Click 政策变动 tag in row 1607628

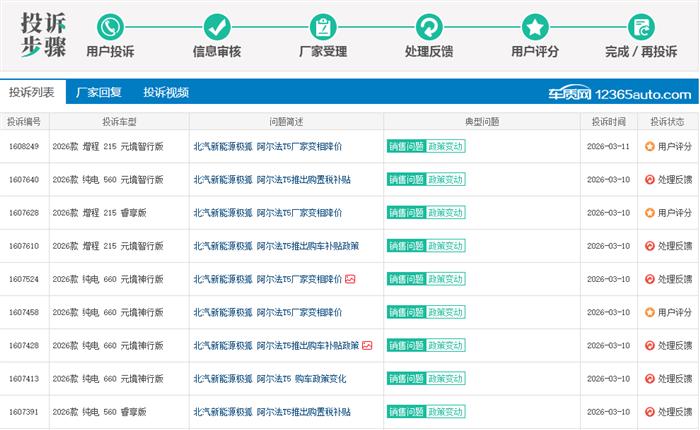[x=446, y=213]
